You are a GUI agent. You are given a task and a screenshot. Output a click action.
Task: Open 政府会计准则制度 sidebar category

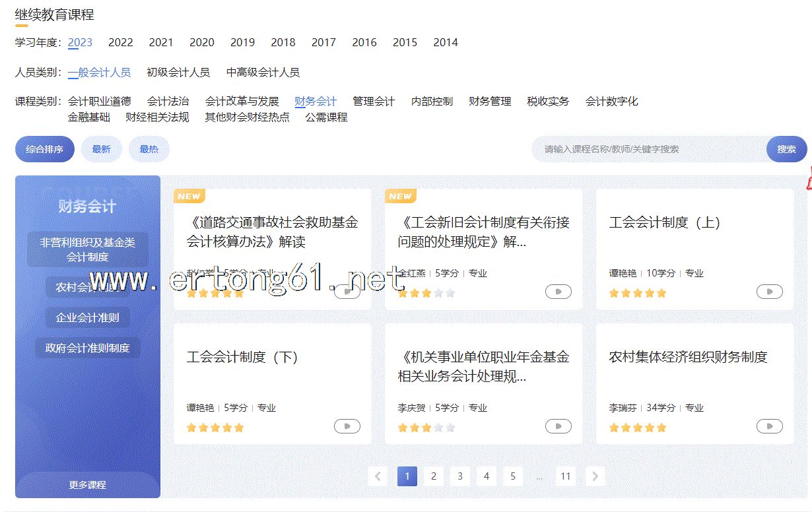click(88, 348)
